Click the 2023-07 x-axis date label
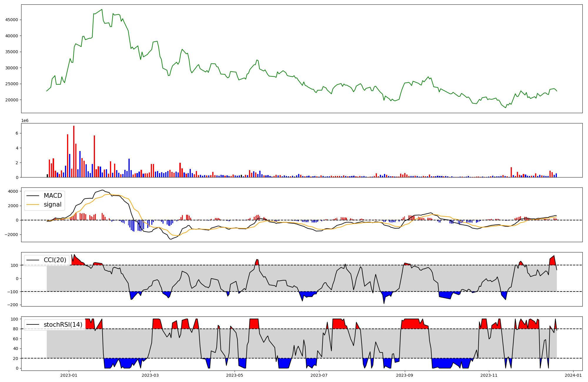 click(x=319, y=375)
